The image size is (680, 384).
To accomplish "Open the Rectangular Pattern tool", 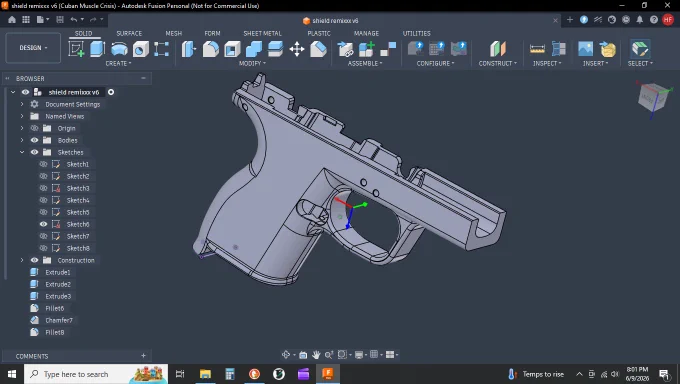I will (161, 49).
